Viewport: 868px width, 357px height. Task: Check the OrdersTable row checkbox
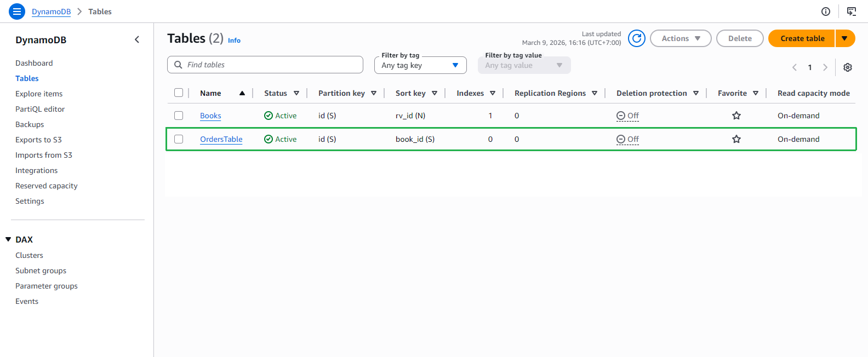(179, 139)
